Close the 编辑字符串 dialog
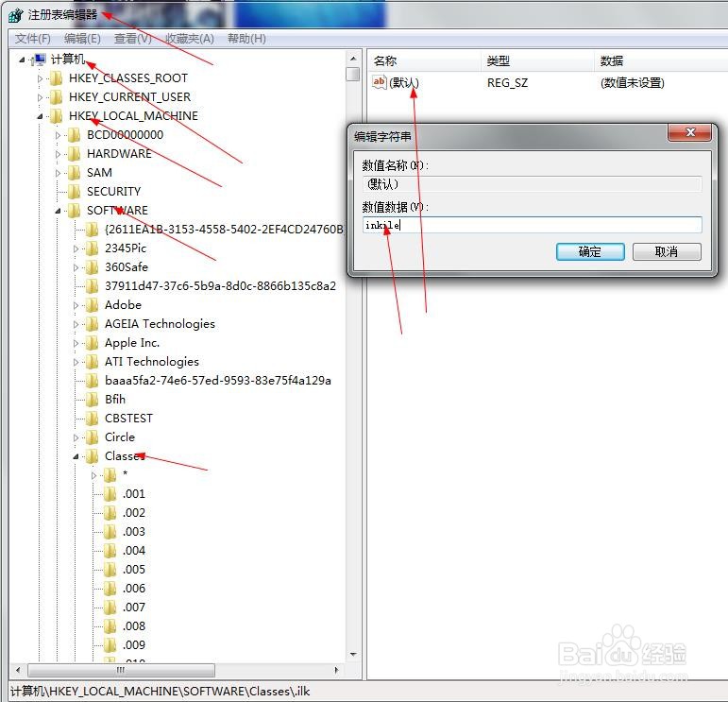728x702 pixels. pyautogui.click(x=689, y=133)
